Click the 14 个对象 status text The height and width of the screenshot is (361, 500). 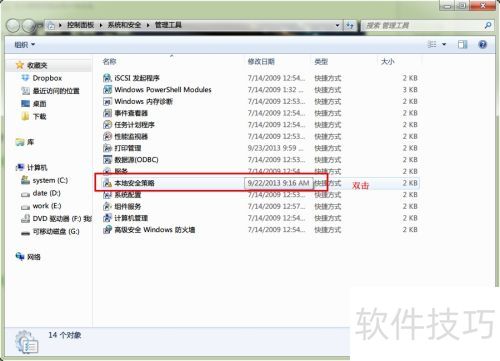pyautogui.click(x=65, y=335)
